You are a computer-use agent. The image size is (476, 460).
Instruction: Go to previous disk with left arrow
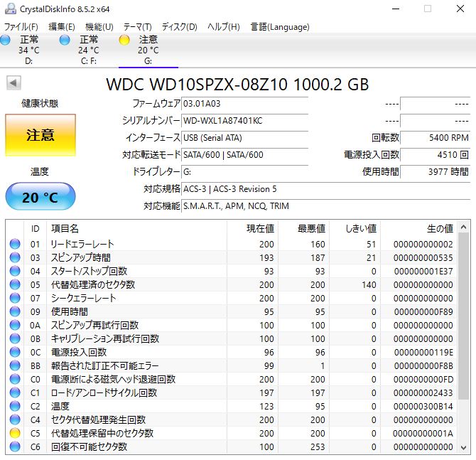[x=13, y=83]
